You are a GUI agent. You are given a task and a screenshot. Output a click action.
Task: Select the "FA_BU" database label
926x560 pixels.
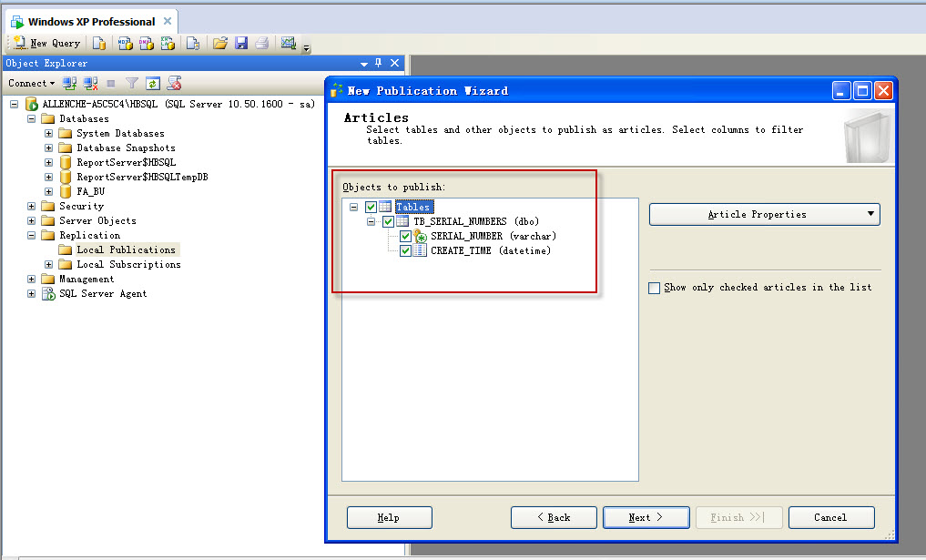pyautogui.click(x=91, y=191)
